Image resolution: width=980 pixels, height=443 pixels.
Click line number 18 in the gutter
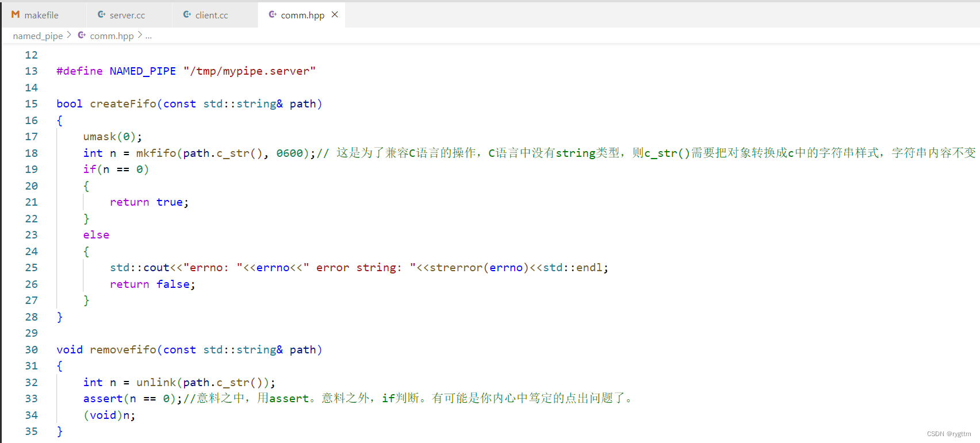pyautogui.click(x=31, y=153)
